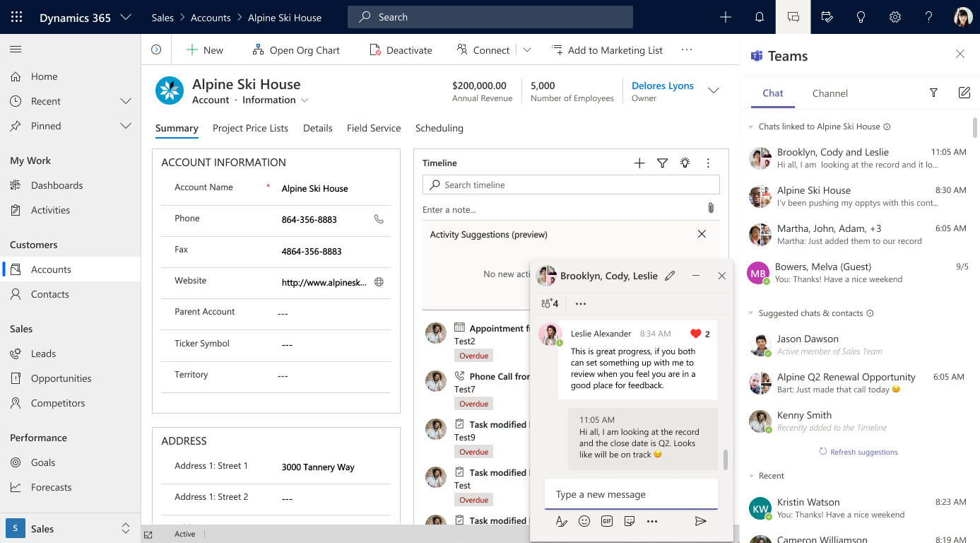Open the Information form selector dropdown
Viewport: 980px width, 543px height.
coord(305,100)
